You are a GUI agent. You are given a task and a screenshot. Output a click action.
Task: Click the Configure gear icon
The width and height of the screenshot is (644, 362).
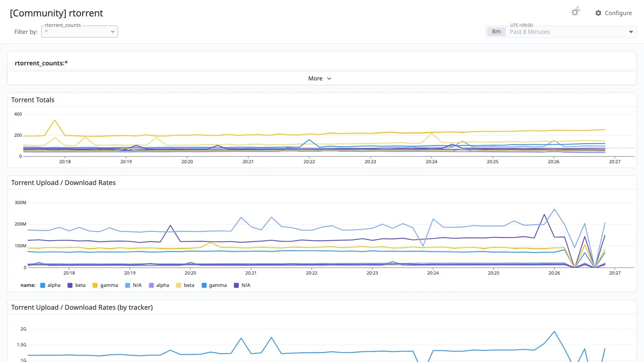(598, 13)
